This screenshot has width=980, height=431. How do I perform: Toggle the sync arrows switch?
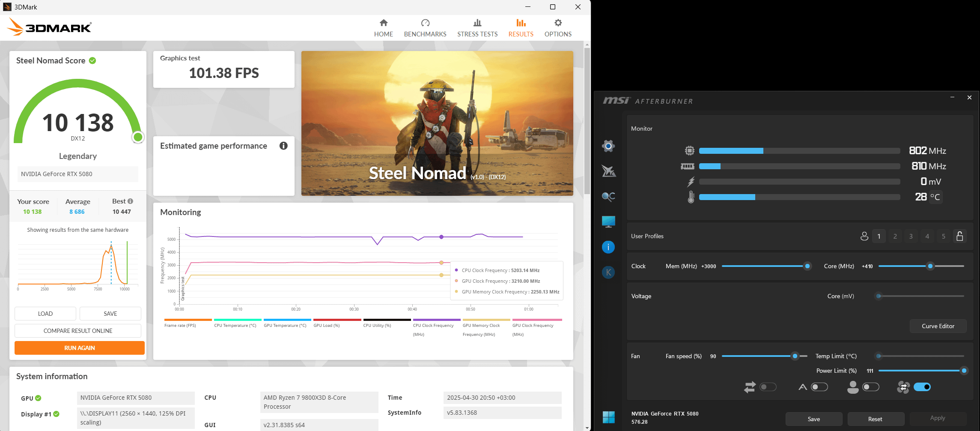[768, 387]
